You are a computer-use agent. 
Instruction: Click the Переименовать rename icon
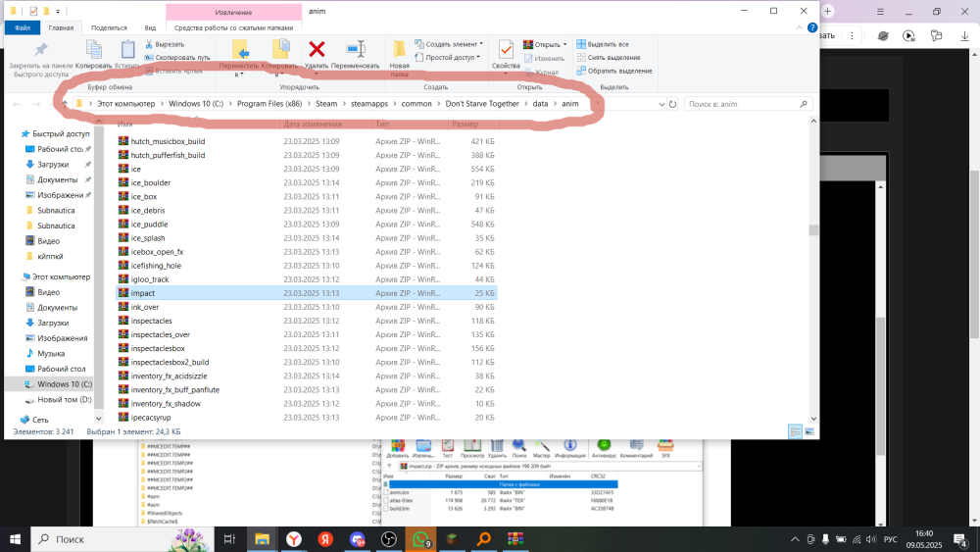click(356, 49)
